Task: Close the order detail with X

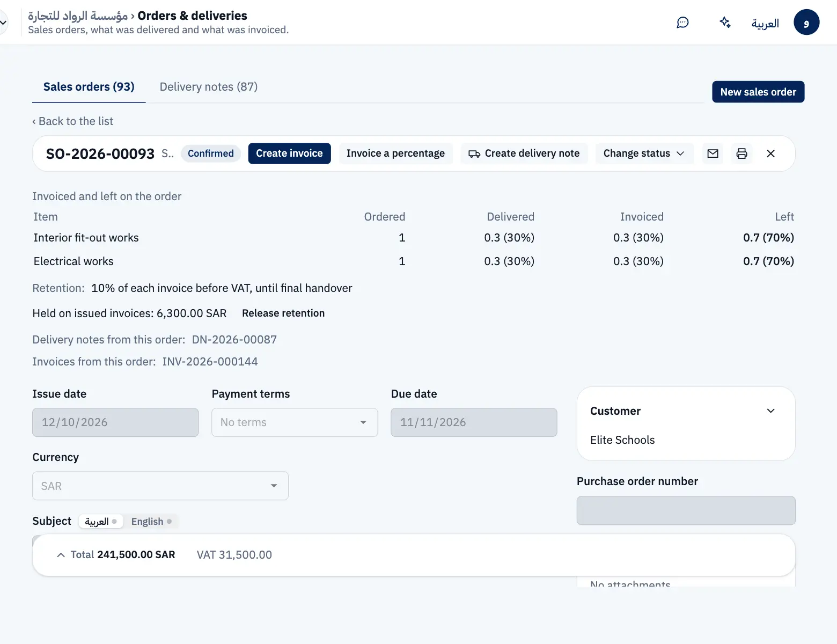Action: [770, 153]
